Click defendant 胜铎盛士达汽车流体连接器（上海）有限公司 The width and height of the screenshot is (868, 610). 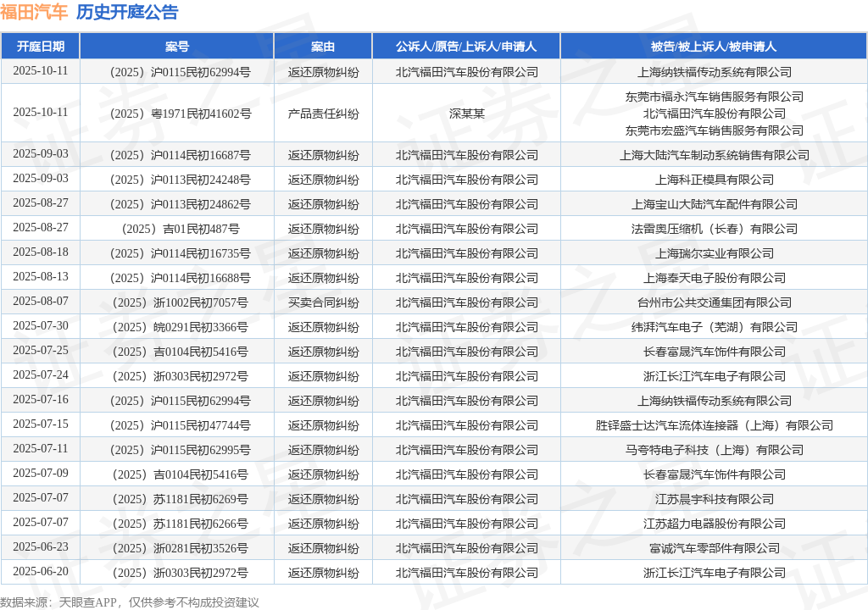pyautogui.click(x=714, y=425)
